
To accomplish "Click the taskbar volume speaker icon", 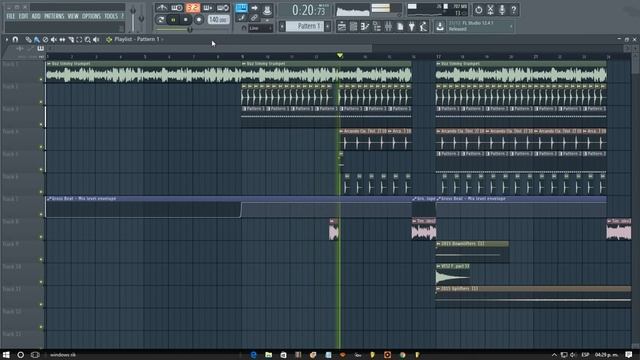I will (573, 355).
